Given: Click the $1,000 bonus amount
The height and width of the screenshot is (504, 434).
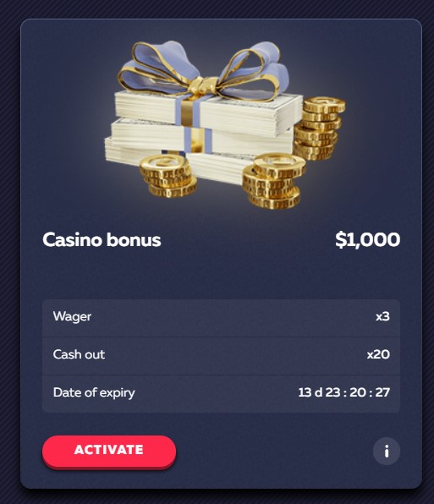Looking at the screenshot, I should (x=367, y=240).
